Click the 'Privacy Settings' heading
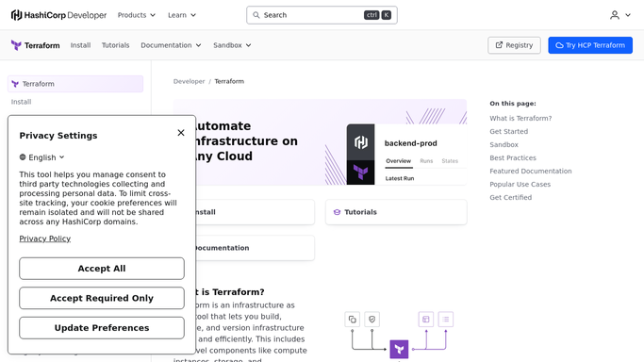Image resolution: width=644 pixels, height=362 pixels. click(58, 136)
